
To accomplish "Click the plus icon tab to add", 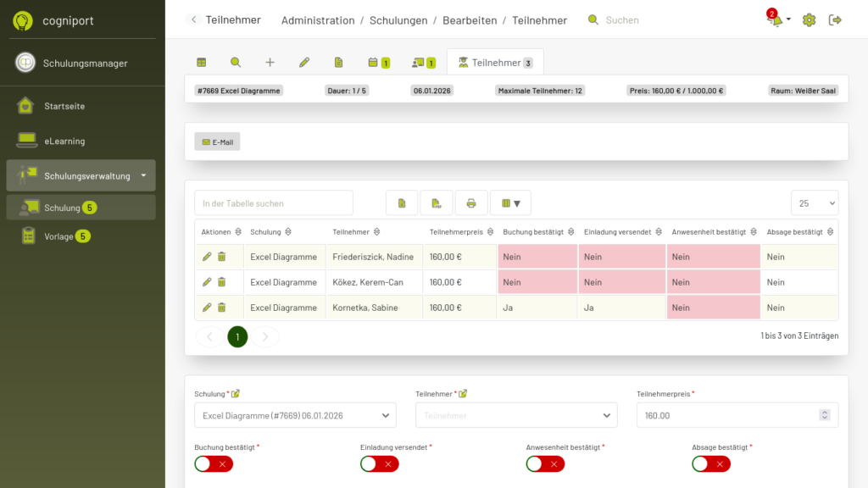I will coord(270,63).
